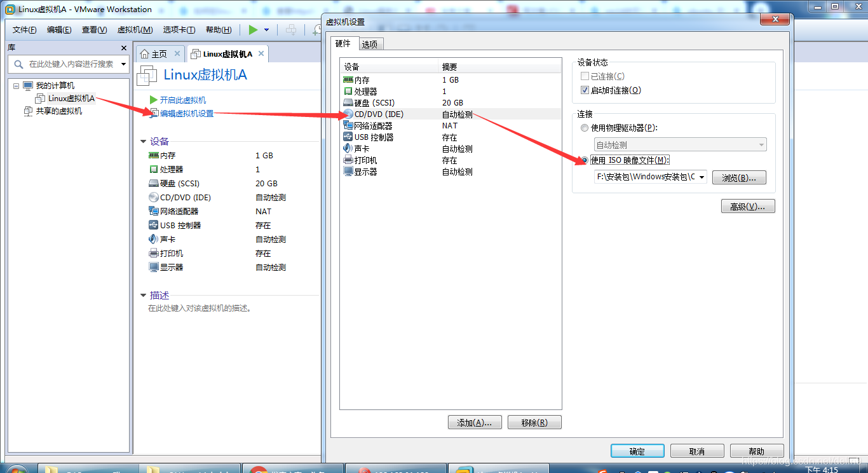Click the 移除(R) button
This screenshot has height=473, width=868.
[534, 423]
